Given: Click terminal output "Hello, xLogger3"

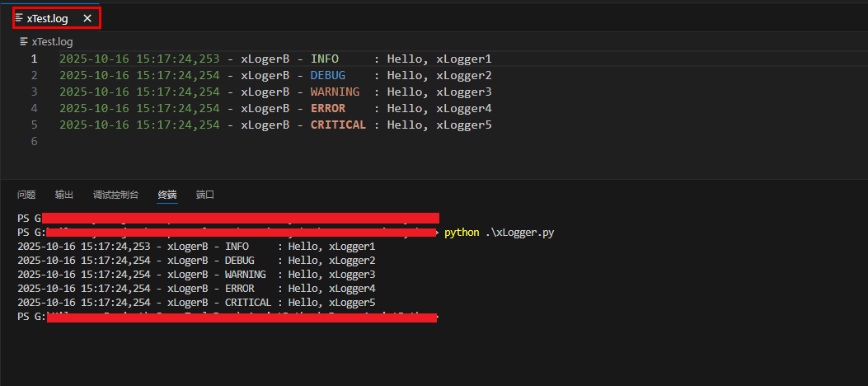Looking at the screenshot, I should pos(331,275).
